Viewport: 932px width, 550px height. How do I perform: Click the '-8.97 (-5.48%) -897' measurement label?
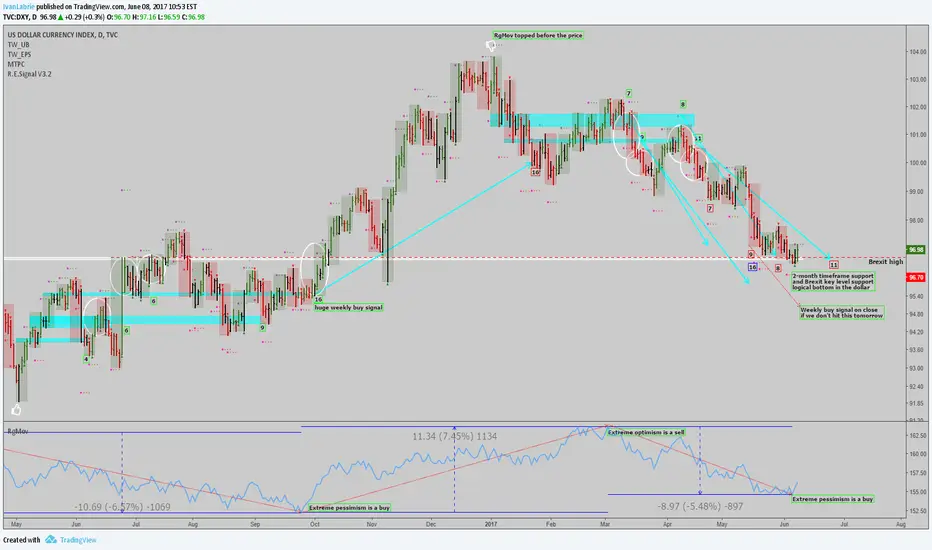click(x=700, y=507)
